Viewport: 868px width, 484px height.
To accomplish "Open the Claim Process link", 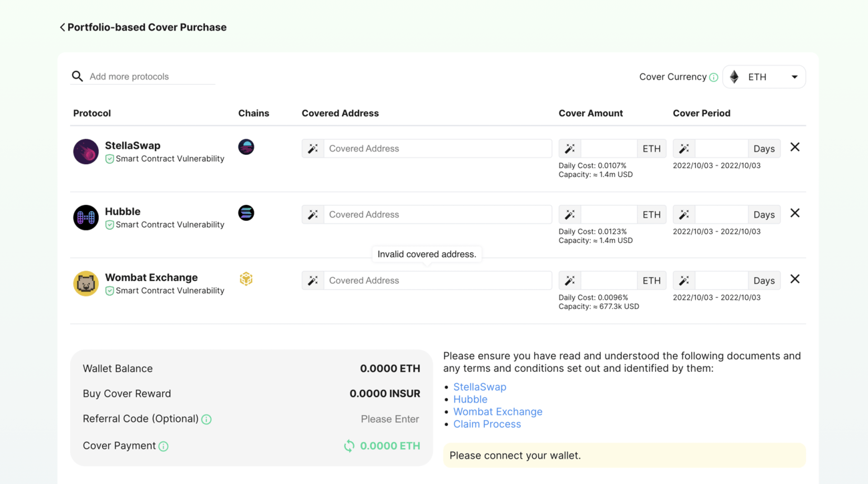I will pos(487,424).
